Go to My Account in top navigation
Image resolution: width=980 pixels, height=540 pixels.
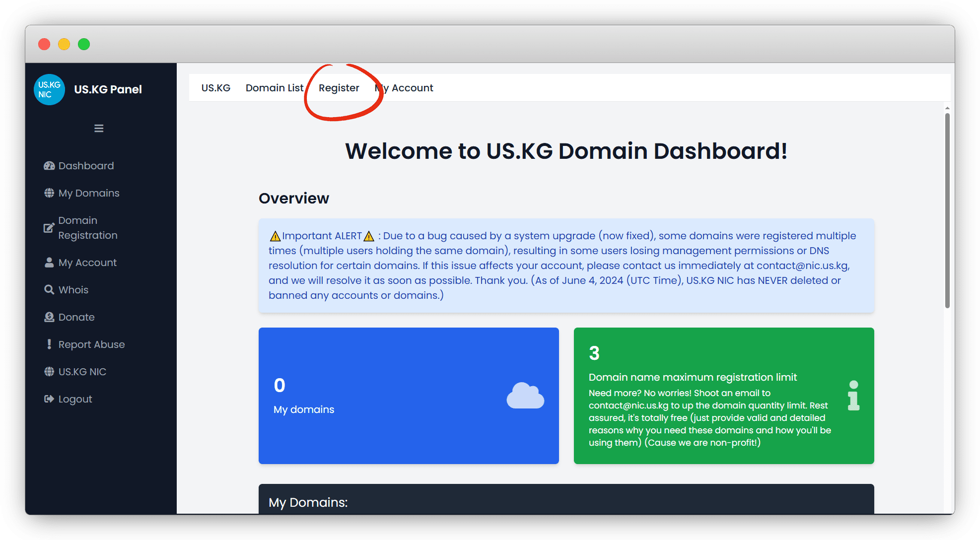tap(405, 88)
